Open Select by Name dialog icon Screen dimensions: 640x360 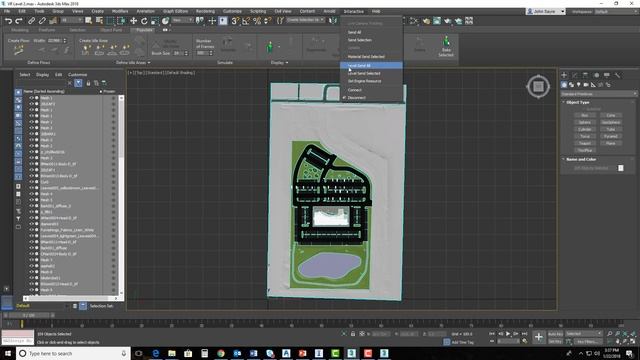point(99,20)
